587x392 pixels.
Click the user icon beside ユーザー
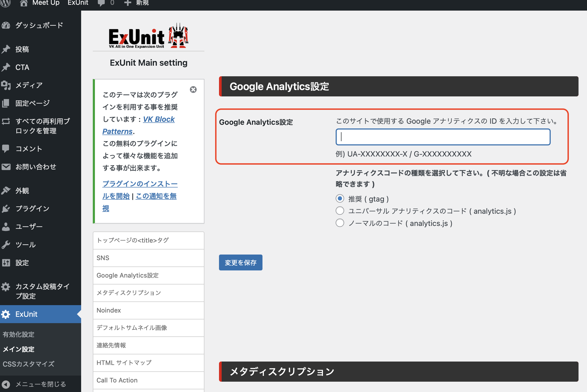6,227
